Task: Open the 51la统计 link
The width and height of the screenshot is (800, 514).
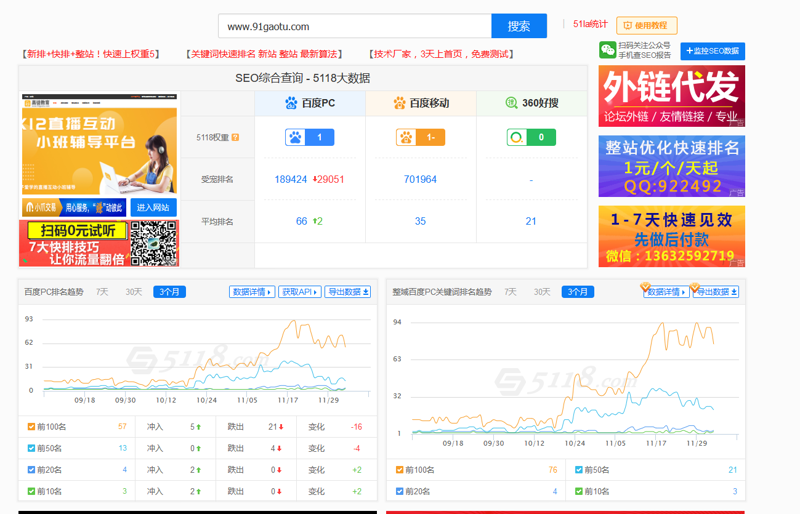Action: point(590,24)
